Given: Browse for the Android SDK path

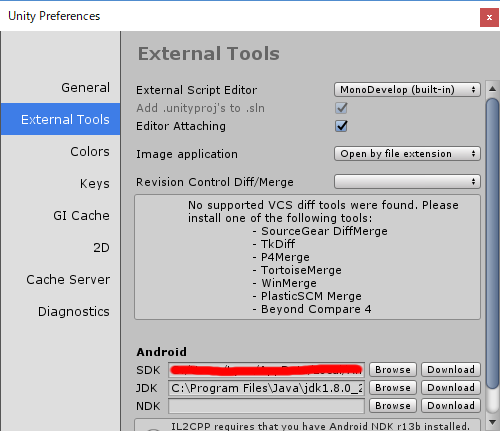Looking at the screenshot, I should coord(393,370).
